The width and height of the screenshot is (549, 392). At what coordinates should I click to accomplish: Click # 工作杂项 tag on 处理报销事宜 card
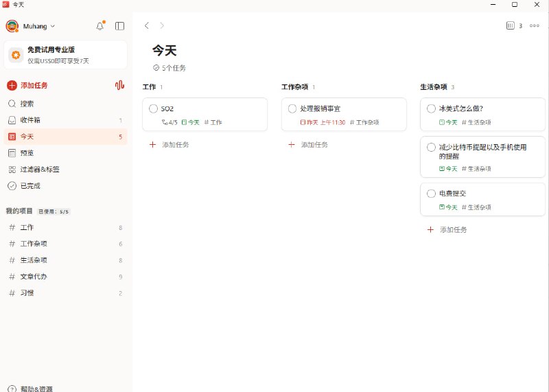pyautogui.click(x=364, y=122)
